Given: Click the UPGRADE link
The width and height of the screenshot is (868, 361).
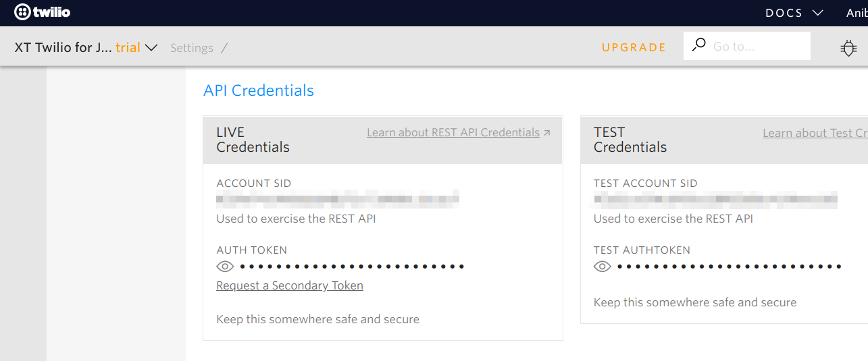Looking at the screenshot, I should point(634,47).
